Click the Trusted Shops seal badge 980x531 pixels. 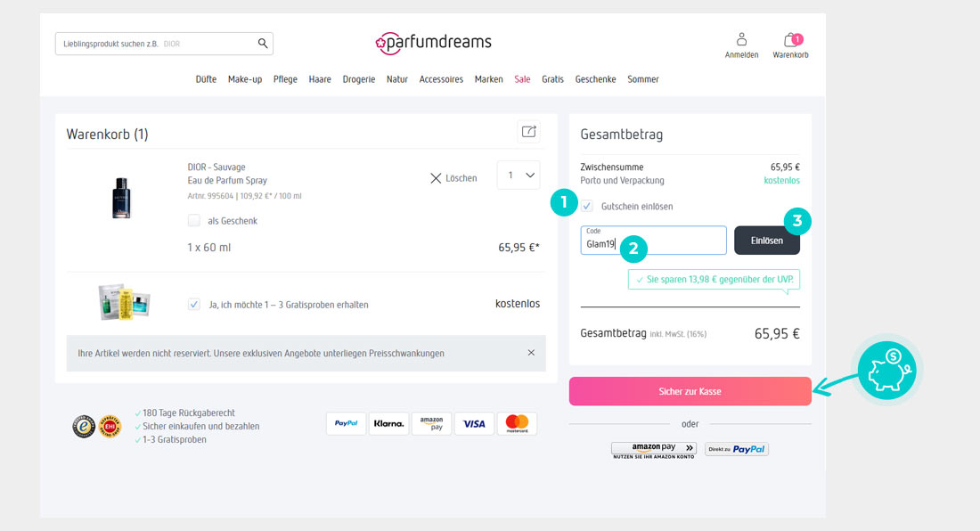84,426
